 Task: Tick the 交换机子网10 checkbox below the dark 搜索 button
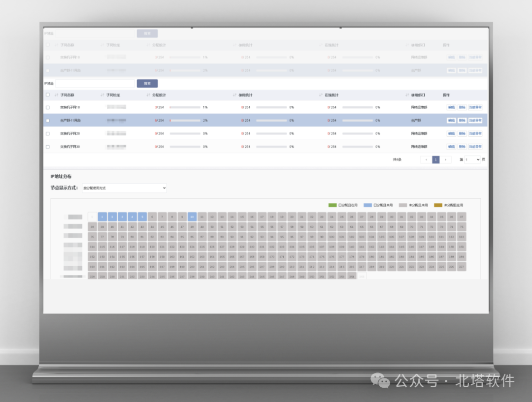[47, 107]
